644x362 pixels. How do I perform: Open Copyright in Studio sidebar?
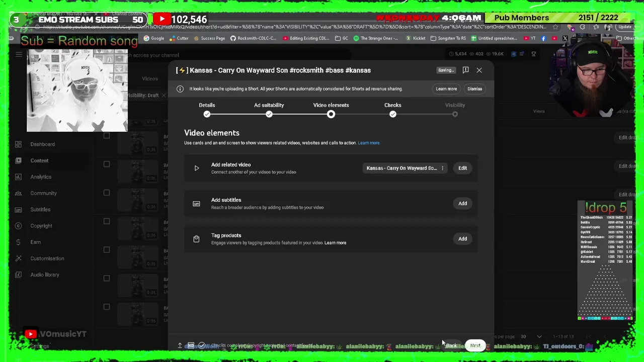tap(41, 226)
